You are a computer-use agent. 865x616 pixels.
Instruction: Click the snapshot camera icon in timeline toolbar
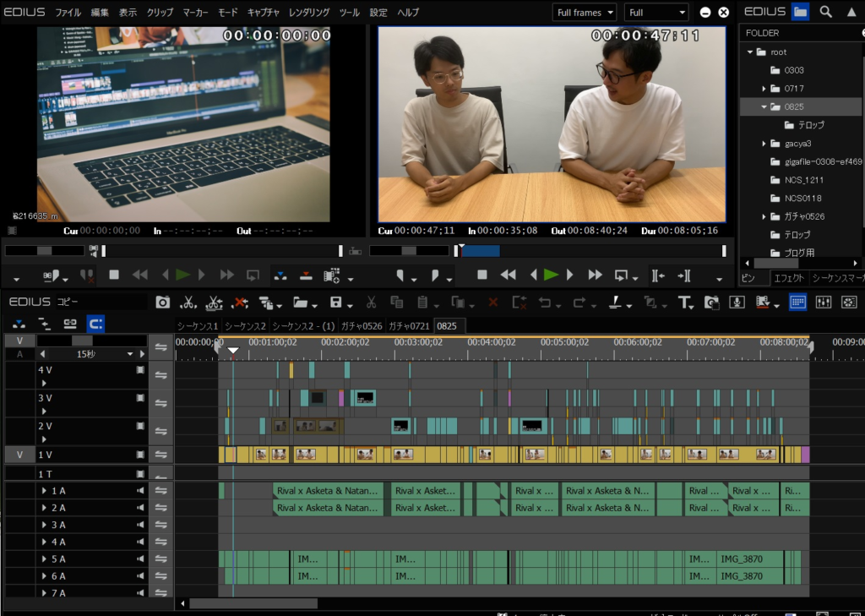[162, 303]
